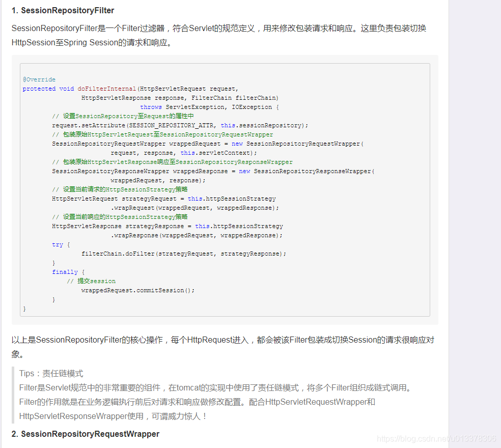The height and width of the screenshot is (448, 501).
Task: Click the paragraph starting '以上是SessionRepositoryFilter的核心操作'
Action: [x=222, y=347]
